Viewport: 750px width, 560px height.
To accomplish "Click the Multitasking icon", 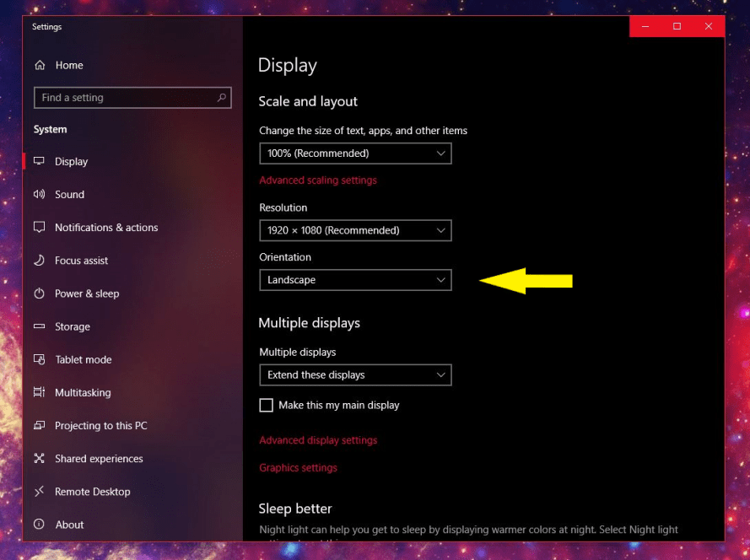I will coord(39,392).
